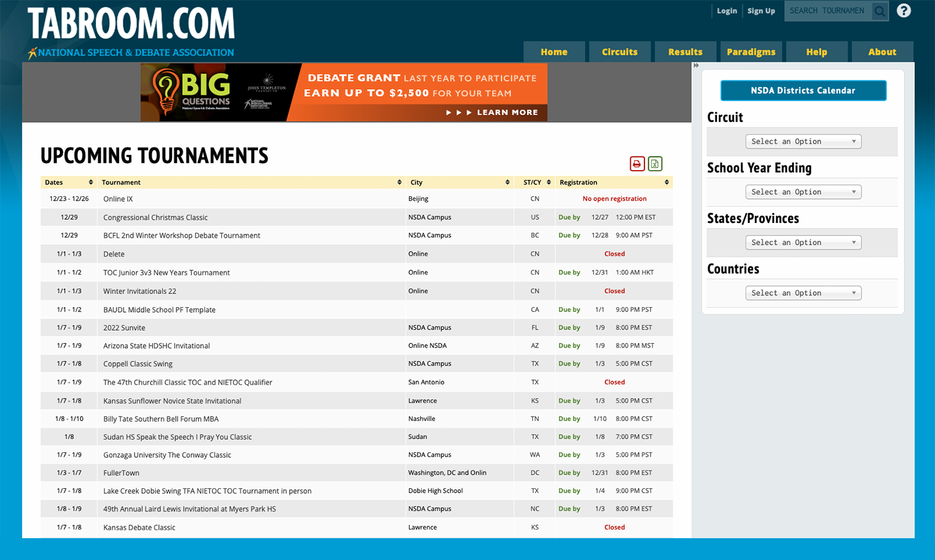Open the States/Provinces dropdown
Screen dimensions: 935x560
(x=803, y=242)
